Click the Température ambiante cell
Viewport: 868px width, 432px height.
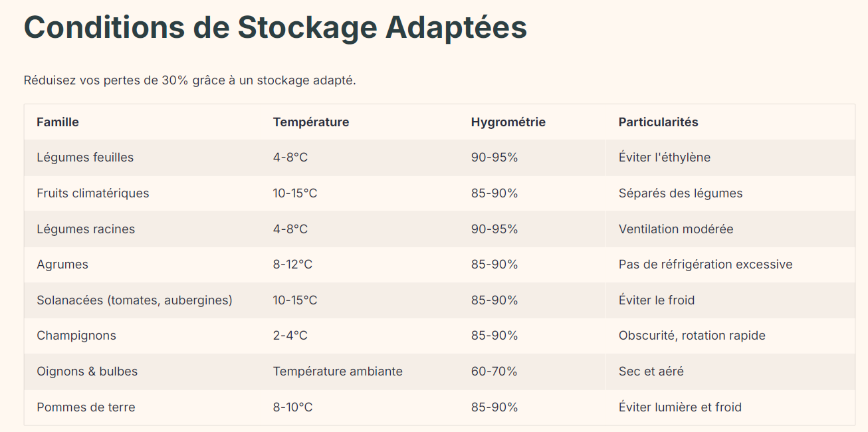(x=338, y=372)
